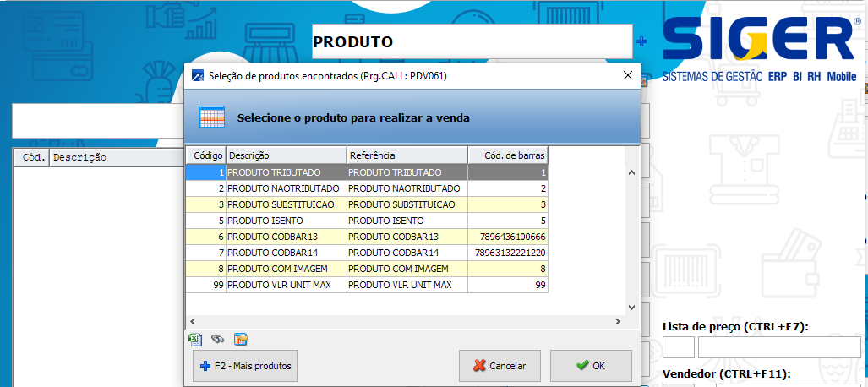The image size is (868, 387).
Task: Click PRODUTO COM IMAGEM in Referência column
Action: point(407,269)
